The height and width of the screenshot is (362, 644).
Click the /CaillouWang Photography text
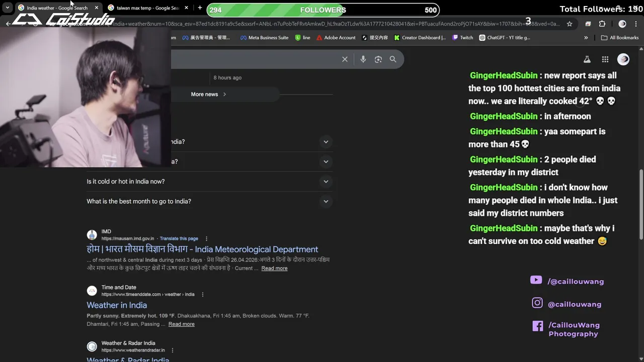pyautogui.click(x=574, y=329)
